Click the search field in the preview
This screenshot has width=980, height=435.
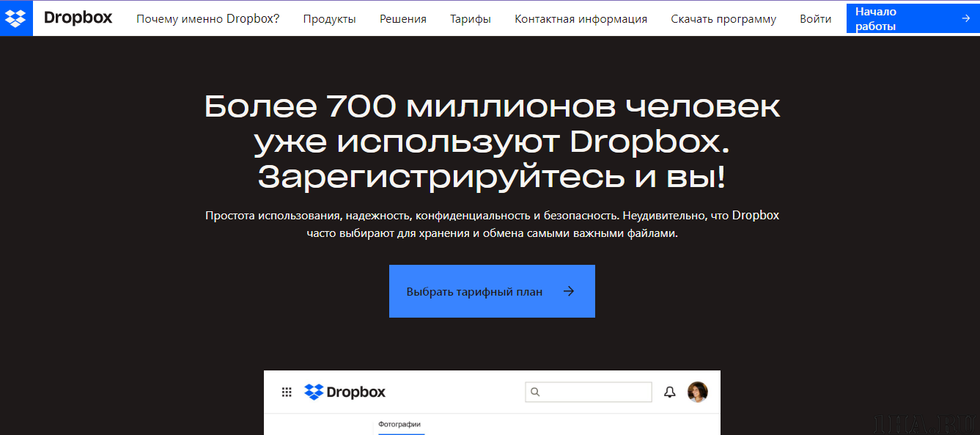pyautogui.click(x=594, y=392)
